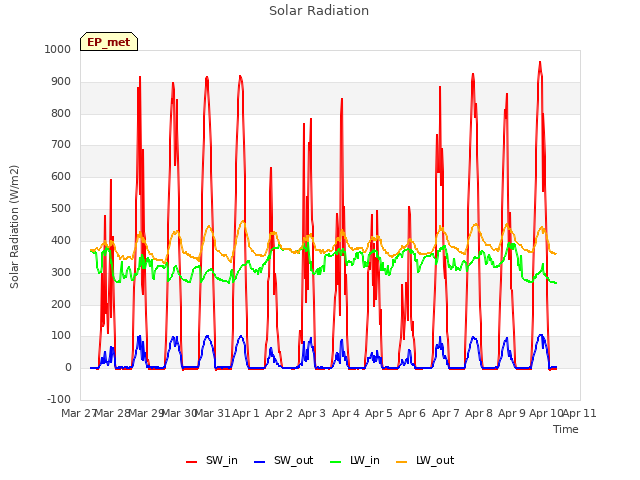Click the Apr 10 x-axis label
Screen dimensions: 640x480
click(x=546, y=413)
